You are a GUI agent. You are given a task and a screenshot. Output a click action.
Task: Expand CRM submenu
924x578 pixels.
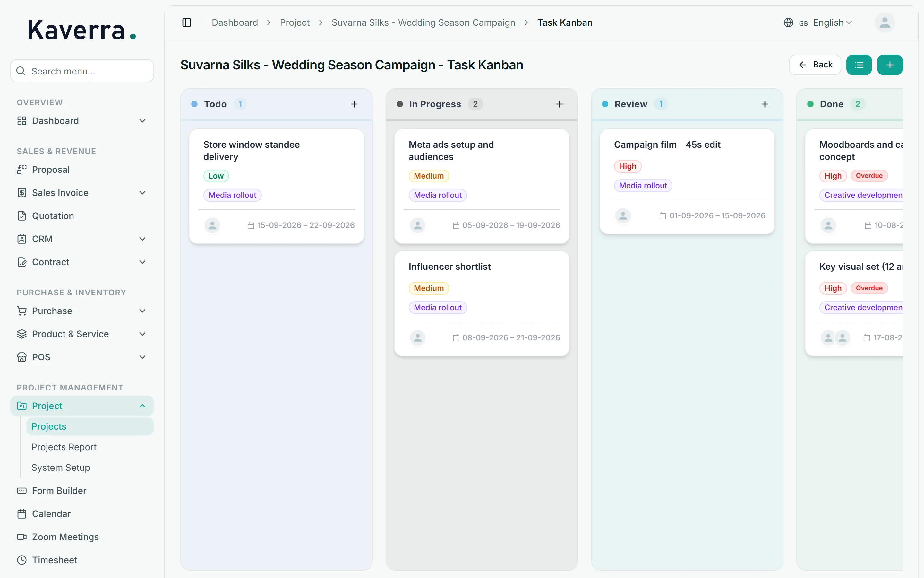click(x=142, y=239)
